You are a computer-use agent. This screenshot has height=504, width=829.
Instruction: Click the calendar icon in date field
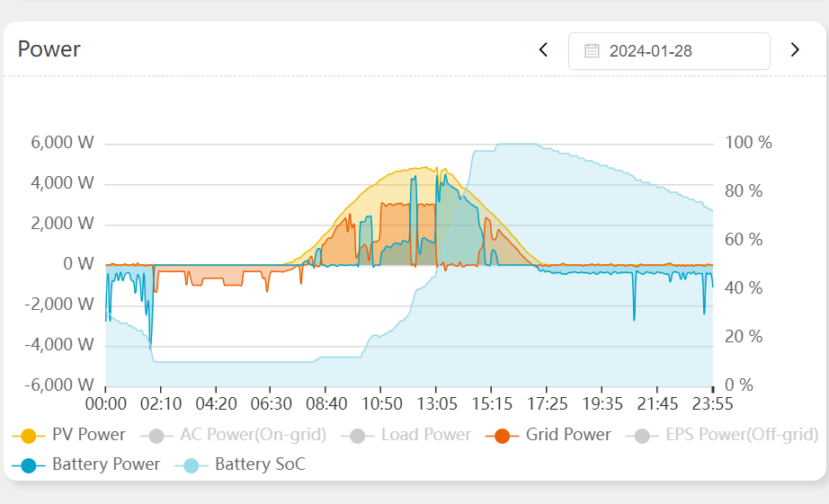[x=592, y=51]
